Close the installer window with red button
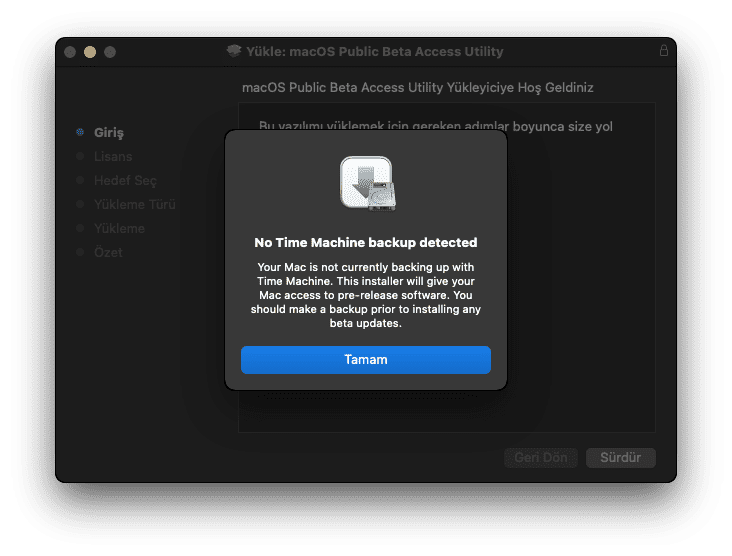Image resolution: width=732 pixels, height=556 pixels. (70, 51)
